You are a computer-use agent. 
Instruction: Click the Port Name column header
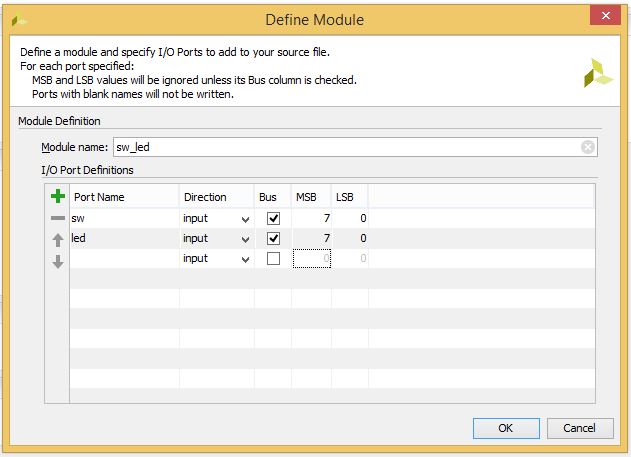click(x=124, y=197)
